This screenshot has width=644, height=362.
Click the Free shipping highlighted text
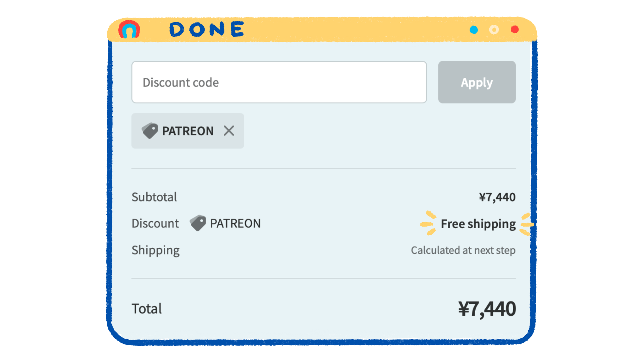coord(478,224)
